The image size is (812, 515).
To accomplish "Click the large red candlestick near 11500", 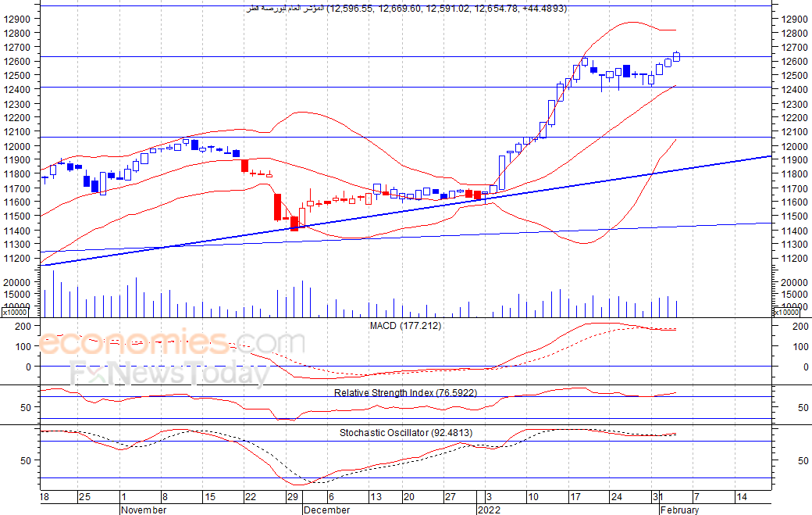I will pos(278,207).
